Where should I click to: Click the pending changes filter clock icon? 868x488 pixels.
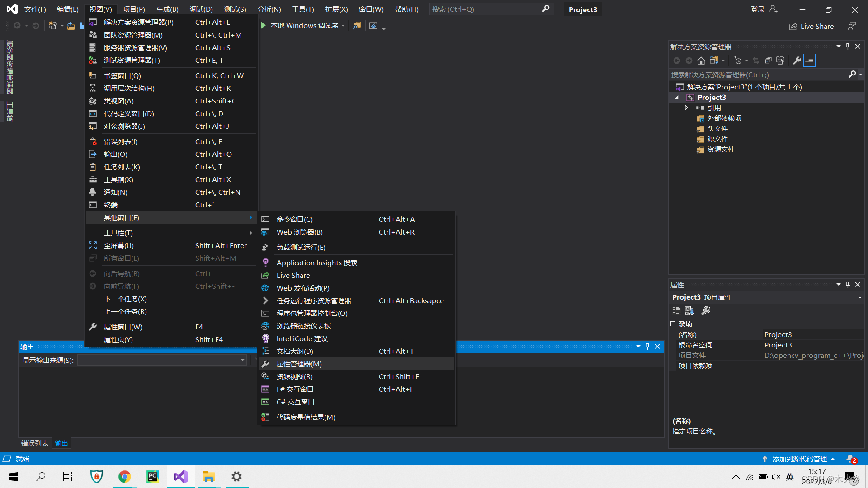point(738,61)
